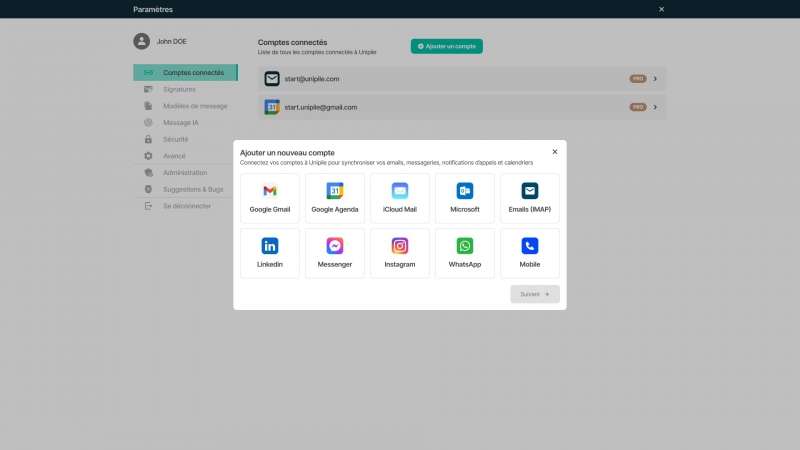
Task: Connect a LinkedIn account
Action: [x=270, y=252]
